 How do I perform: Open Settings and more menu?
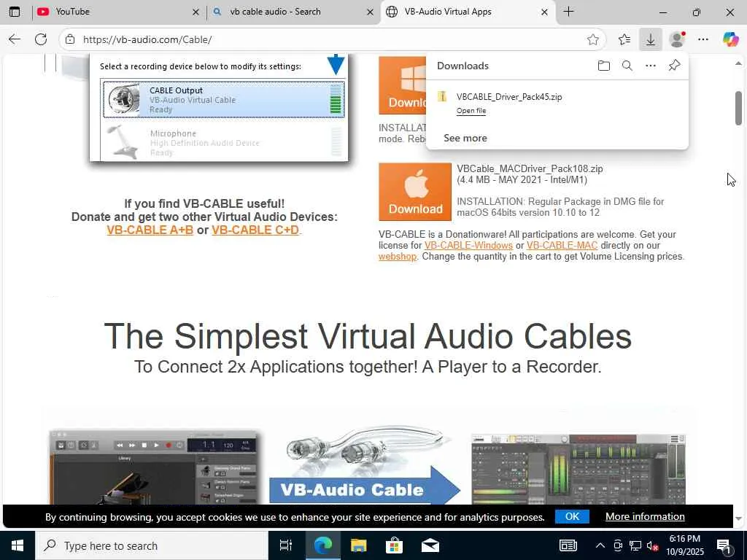coord(703,39)
